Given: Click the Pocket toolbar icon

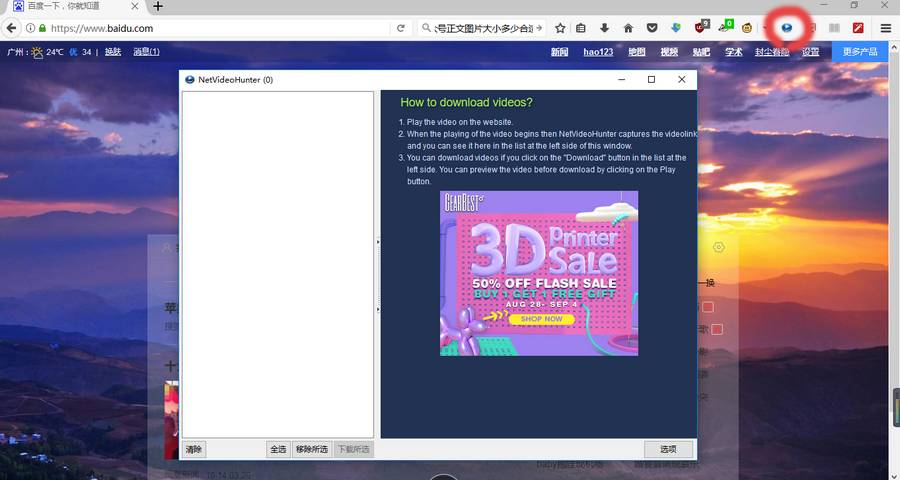Looking at the screenshot, I should tap(652, 28).
